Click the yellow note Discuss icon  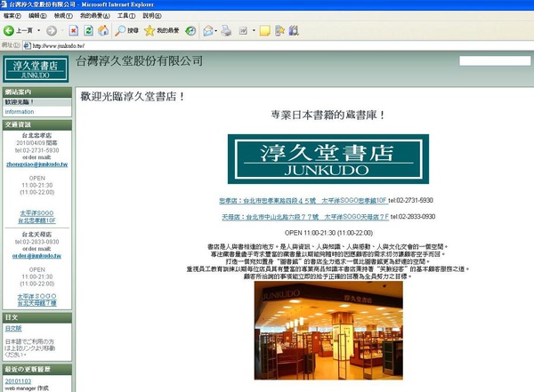(264, 30)
